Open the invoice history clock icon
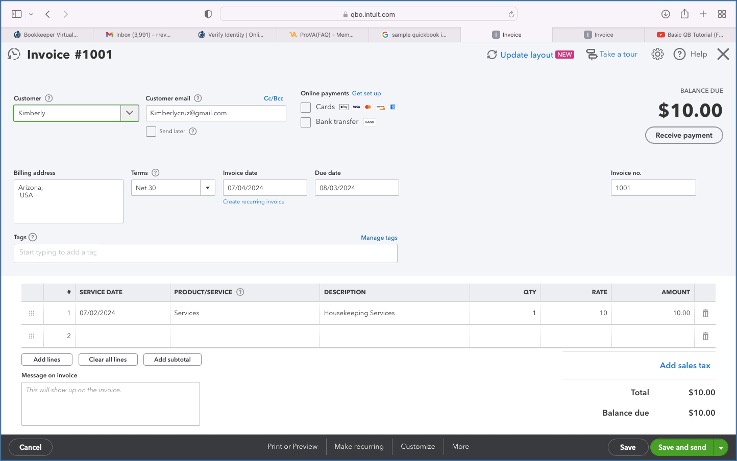 pyautogui.click(x=14, y=55)
